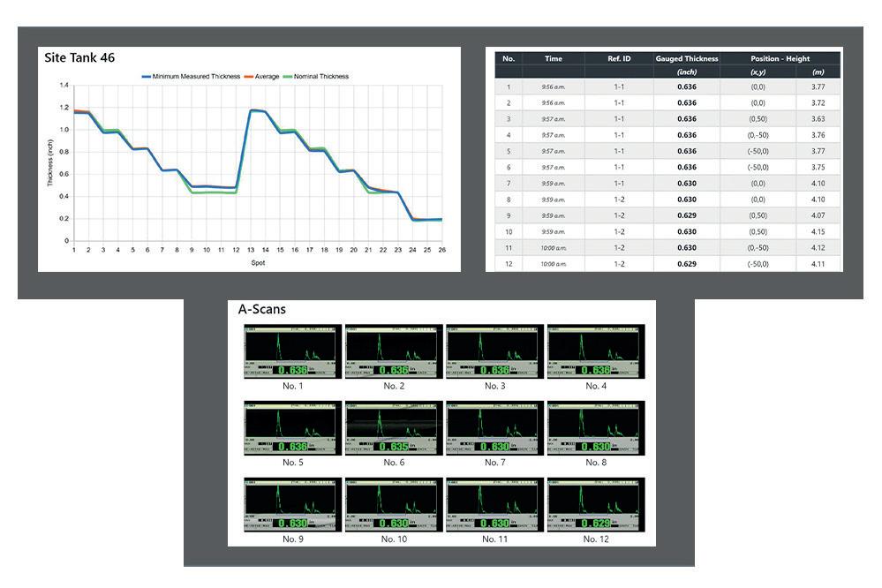Viewport: 882px width, 588px height.
Task: Open A-Scan thumbnail No. 3
Action: [495, 351]
